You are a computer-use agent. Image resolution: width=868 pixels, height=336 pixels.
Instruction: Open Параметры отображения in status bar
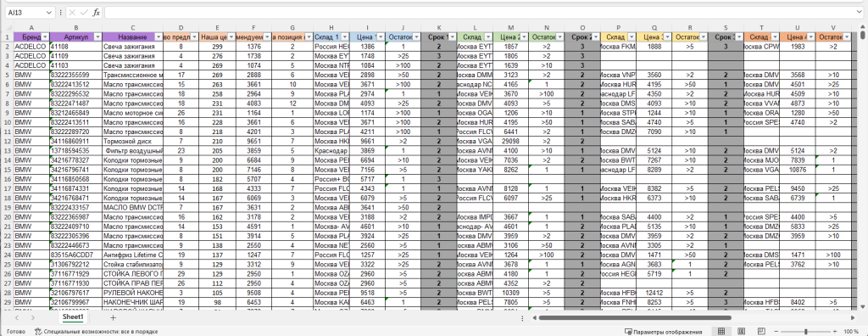[x=663, y=332]
